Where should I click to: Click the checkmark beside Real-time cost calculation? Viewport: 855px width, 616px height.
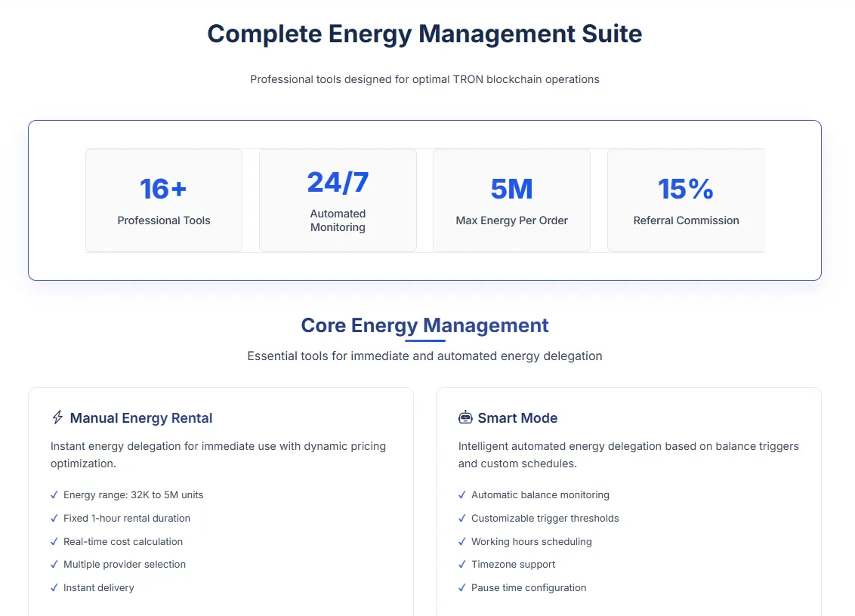point(54,542)
